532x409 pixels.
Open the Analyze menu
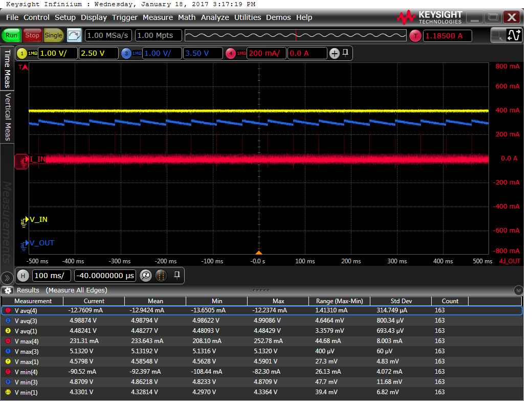click(215, 17)
